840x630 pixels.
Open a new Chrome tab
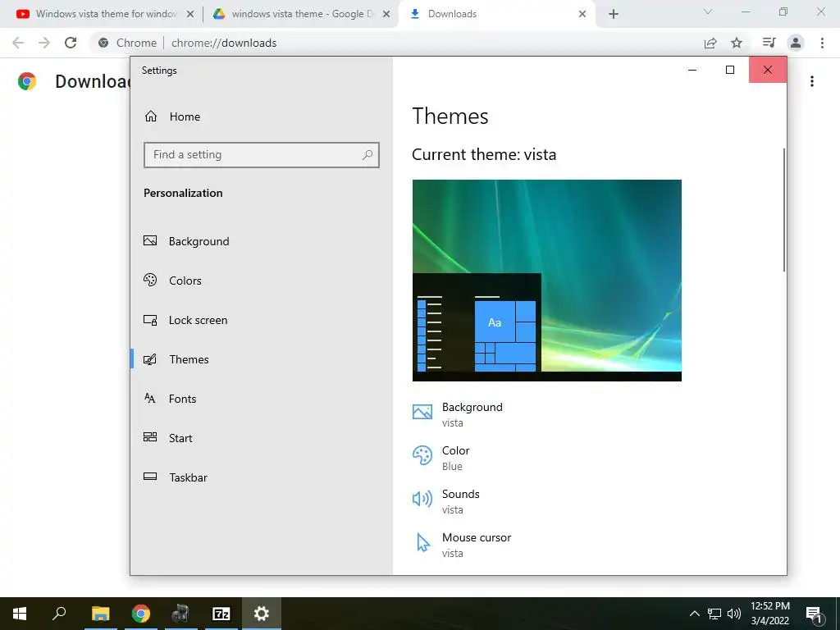(x=614, y=14)
